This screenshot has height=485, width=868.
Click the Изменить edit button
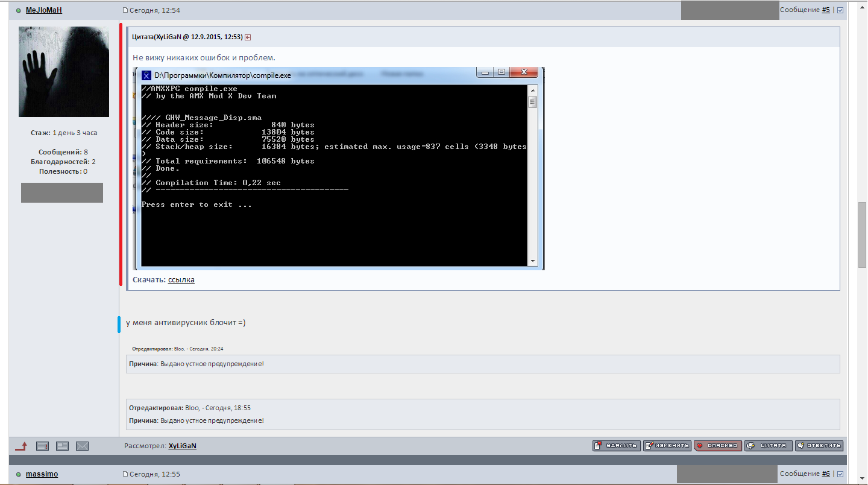tap(667, 446)
